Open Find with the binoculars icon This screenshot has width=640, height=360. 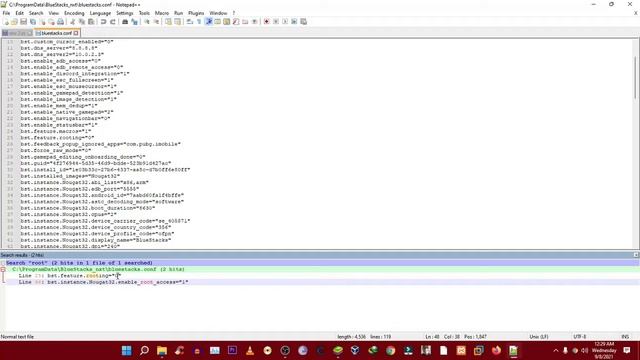tap(125, 22)
